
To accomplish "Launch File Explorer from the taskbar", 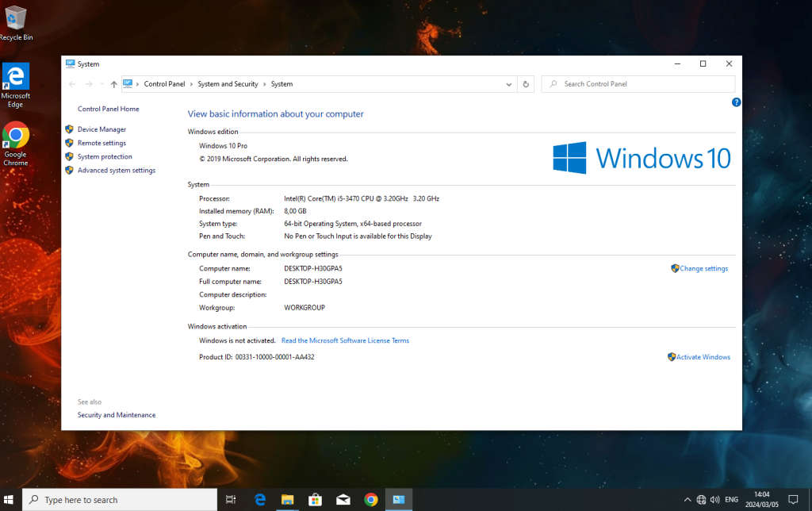I will click(287, 499).
